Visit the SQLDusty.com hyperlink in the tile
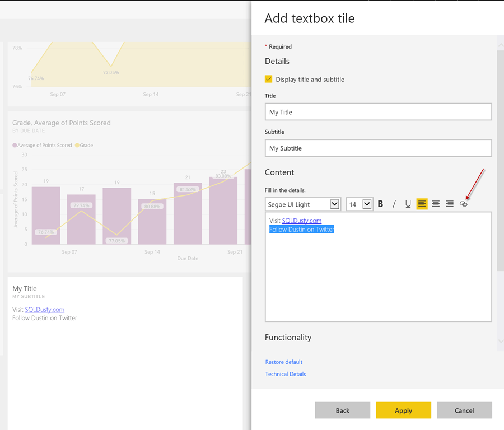504x430 pixels. (44, 309)
